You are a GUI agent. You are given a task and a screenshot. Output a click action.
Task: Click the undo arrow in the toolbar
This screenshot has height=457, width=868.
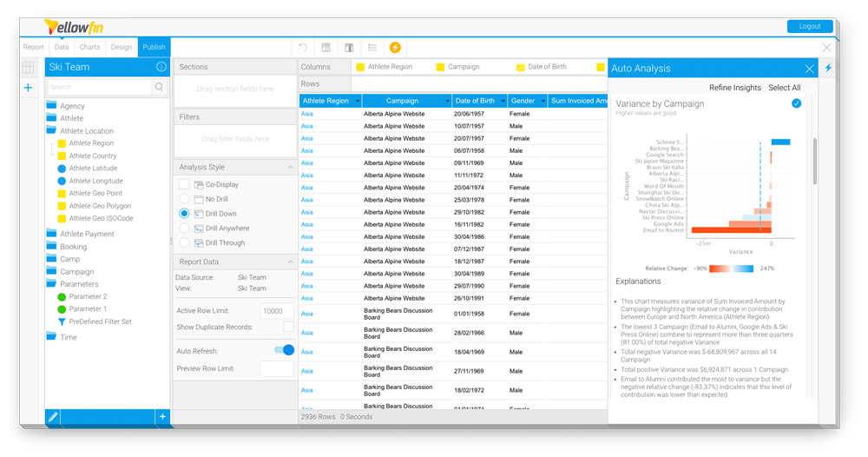(x=303, y=48)
